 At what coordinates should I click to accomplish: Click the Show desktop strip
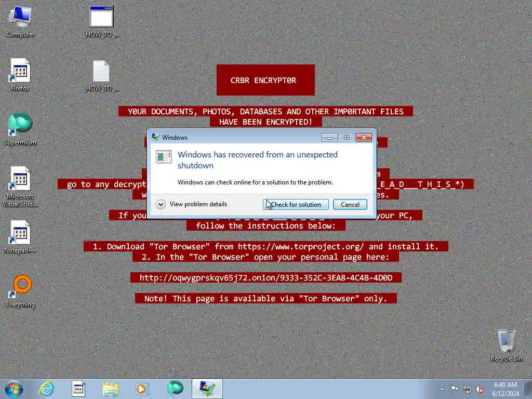point(528,389)
